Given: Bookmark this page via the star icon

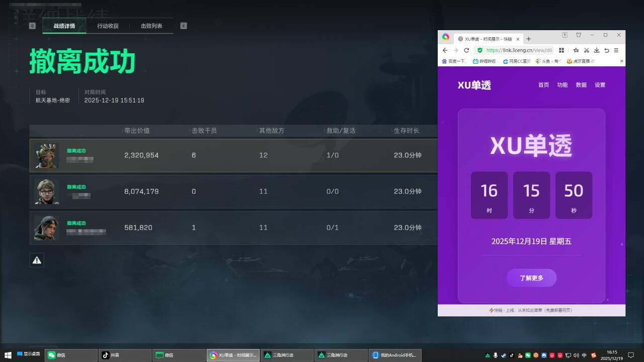Looking at the screenshot, I should pos(576,50).
